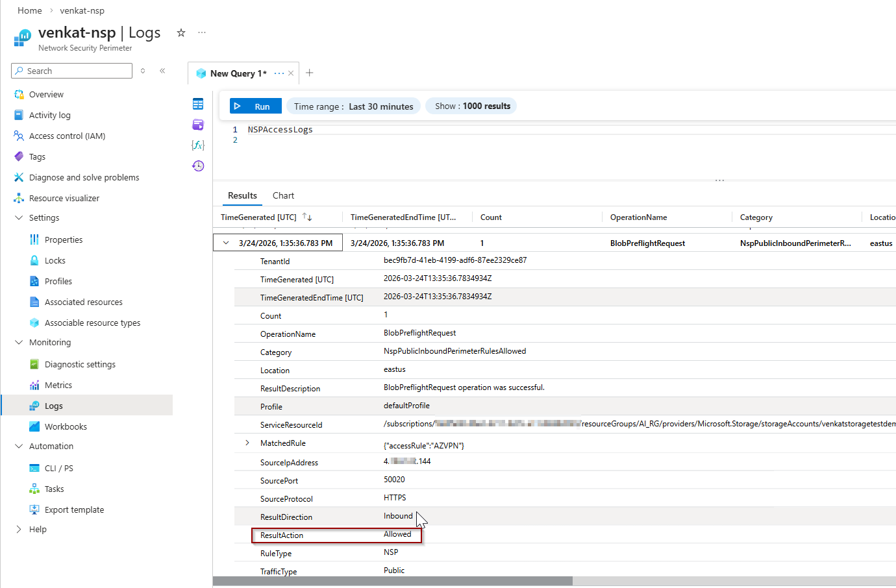
Task: Sort by TimeGenerated using the sort arrows
Action: click(x=307, y=217)
